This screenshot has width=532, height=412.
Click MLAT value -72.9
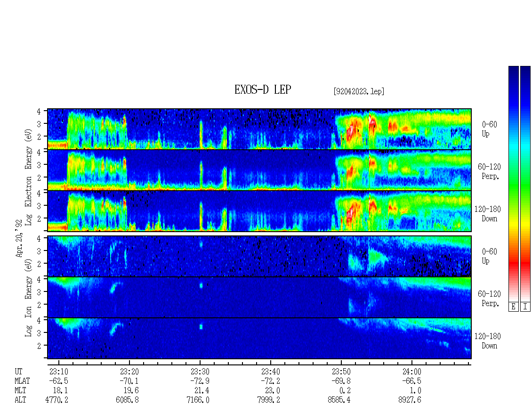click(200, 381)
